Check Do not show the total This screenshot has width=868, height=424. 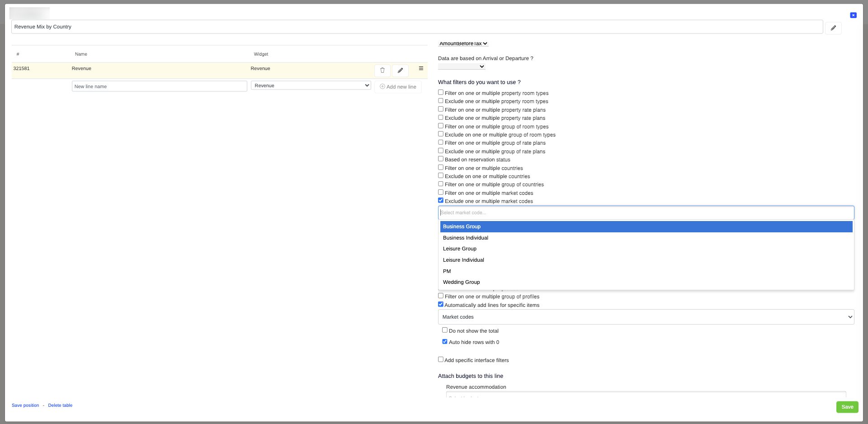(x=445, y=330)
